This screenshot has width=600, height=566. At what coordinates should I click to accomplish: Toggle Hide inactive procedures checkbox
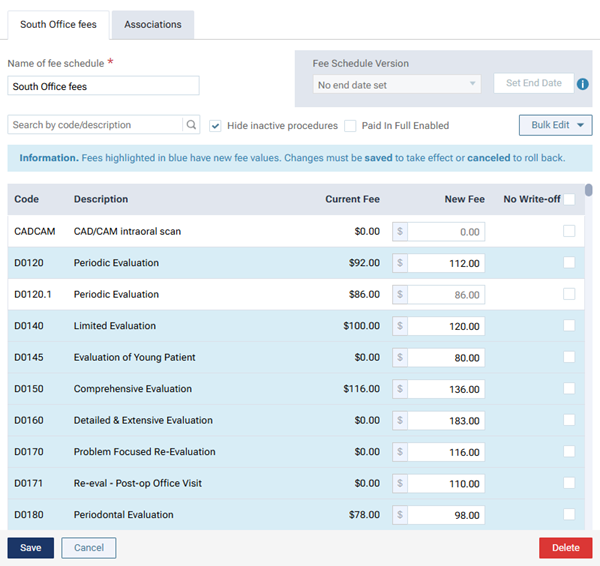(215, 126)
